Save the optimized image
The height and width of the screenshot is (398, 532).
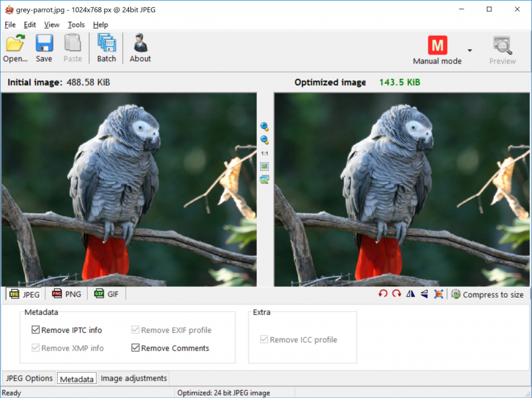(44, 49)
